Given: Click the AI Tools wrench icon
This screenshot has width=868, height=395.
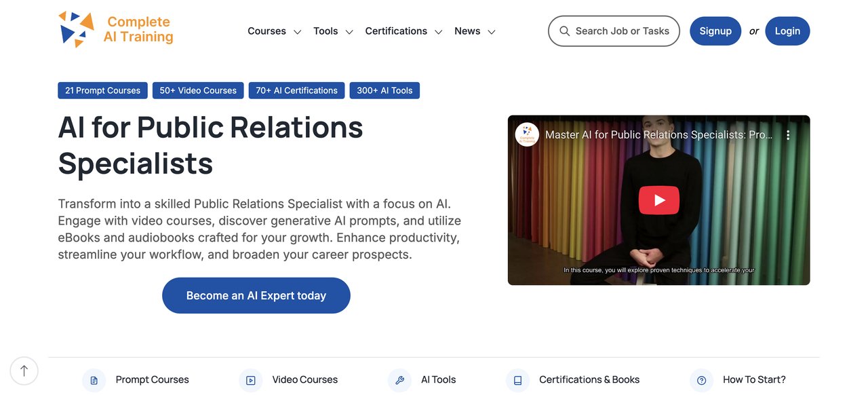Looking at the screenshot, I should pyautogui.click(x=399, y=380).
